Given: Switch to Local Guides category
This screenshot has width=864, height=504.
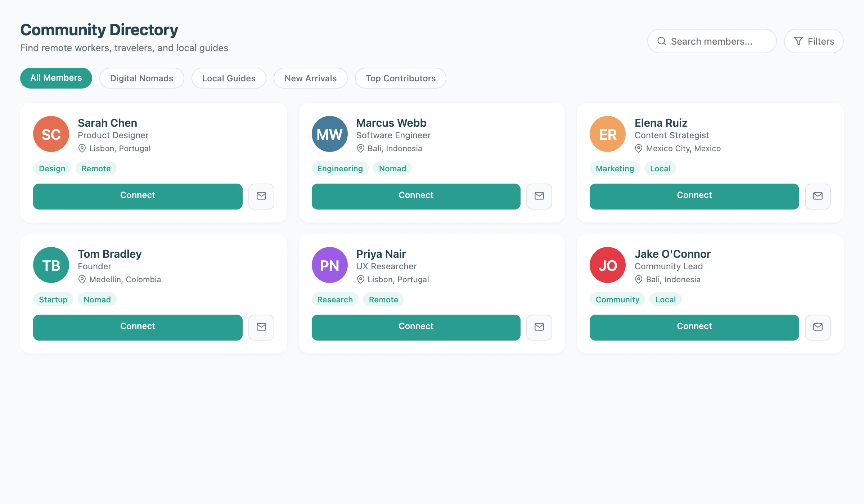Looking at the screenshot, I should 229,78.
